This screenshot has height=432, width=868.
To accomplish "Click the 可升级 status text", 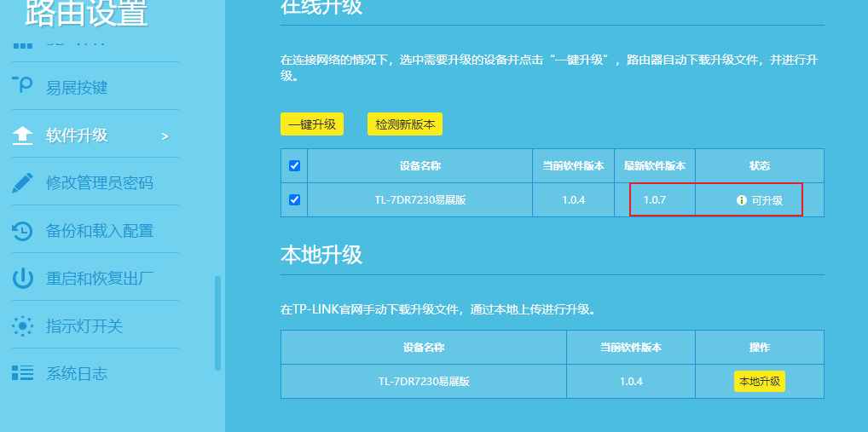I will click(x=767, y=201).
